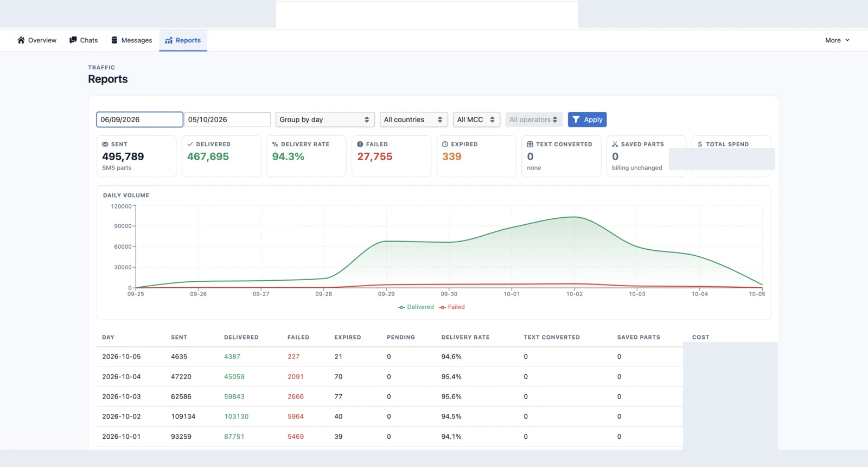
Task: Focus the start date field 06/09/2026
Action: (x=139, y=119)
